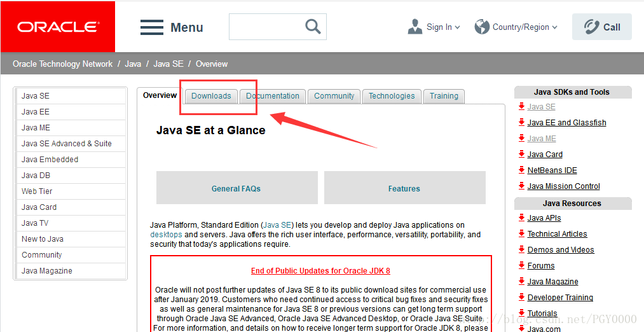
Task: Switch to the Downloads tab
Action: tap(211, 96)
